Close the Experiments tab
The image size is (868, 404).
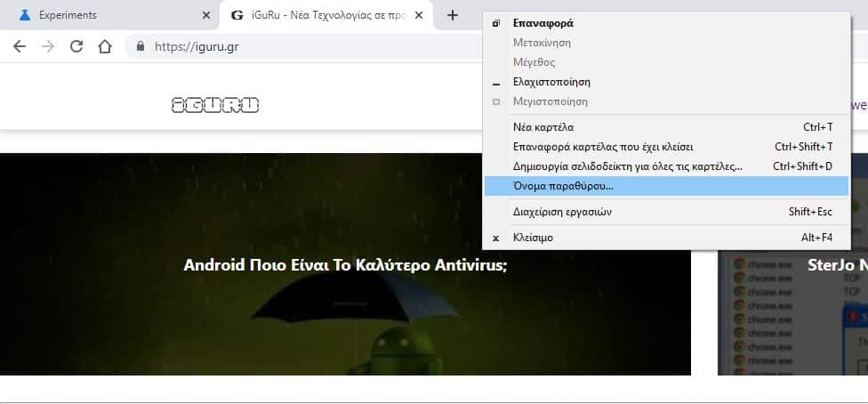(206, 15)
